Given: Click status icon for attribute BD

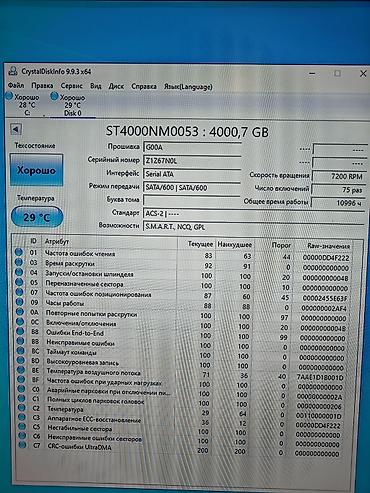Looking at the screenshot, I should pos(21,360).
